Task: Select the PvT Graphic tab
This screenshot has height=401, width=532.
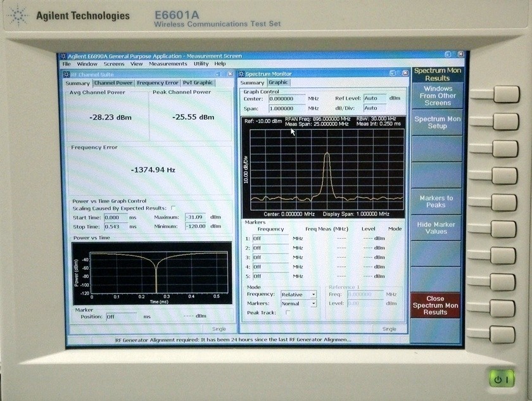Action: pyautogui.click(x=198, y=82)
